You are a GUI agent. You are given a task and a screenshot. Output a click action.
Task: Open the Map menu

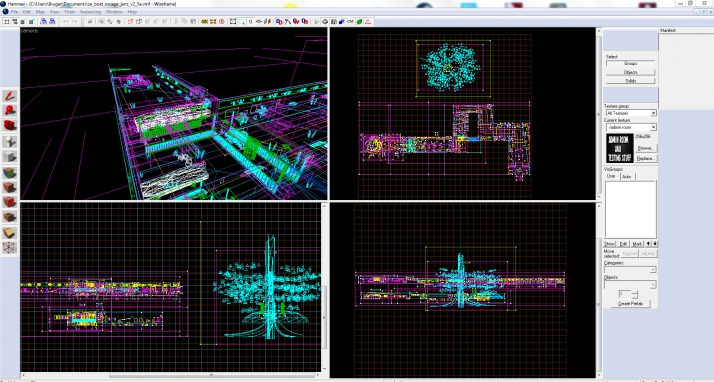tap(40, 12)
